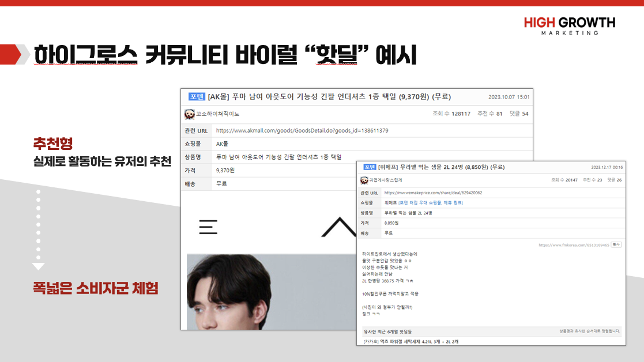Click the 8,850원 price cell

(x=391, y=223)
